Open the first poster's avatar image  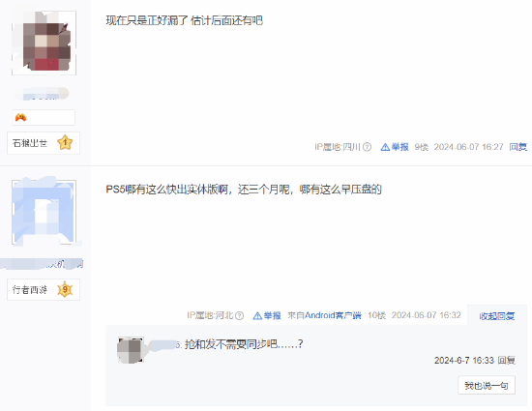[44, 44]
